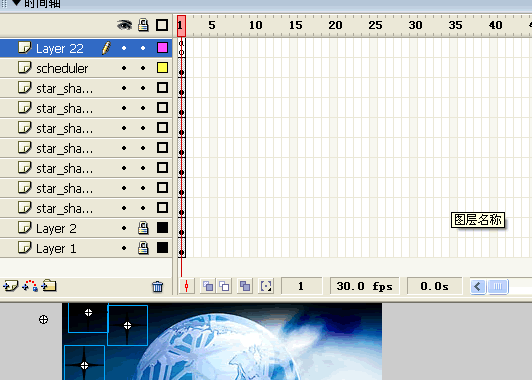Click the timeline horizontal scroll thumb
The height and width of the screenshot is (380, 532).
(498, 287)
